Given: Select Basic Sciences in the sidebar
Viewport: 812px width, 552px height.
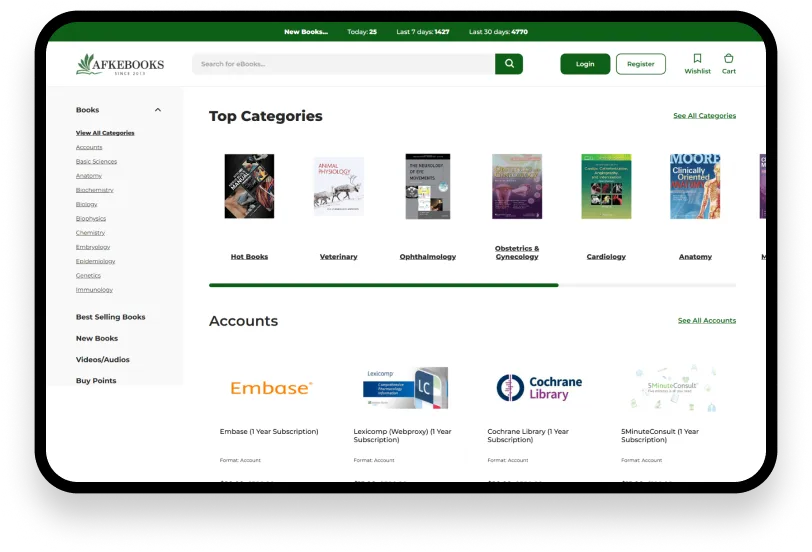Looking at the screenshot, I should (96, 162).
